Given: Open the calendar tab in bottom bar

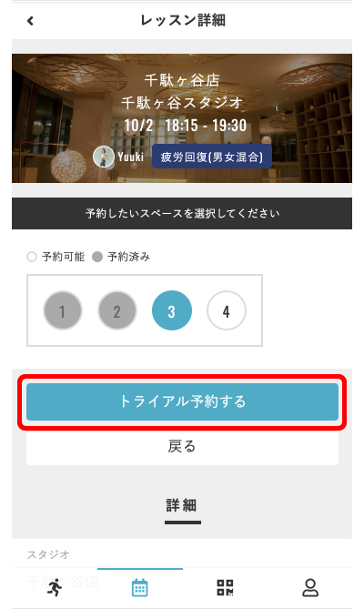Looking at the screenshot, I should click(x=140, y=587).
